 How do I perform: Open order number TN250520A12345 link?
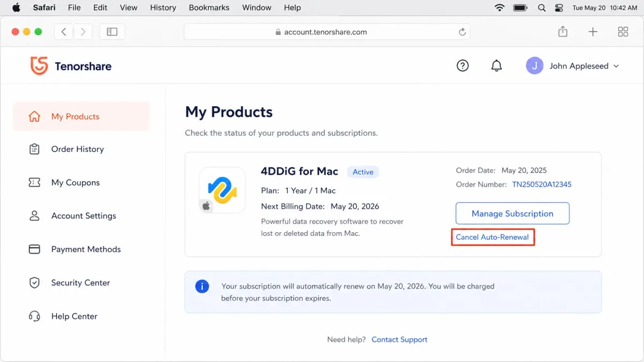541,184
